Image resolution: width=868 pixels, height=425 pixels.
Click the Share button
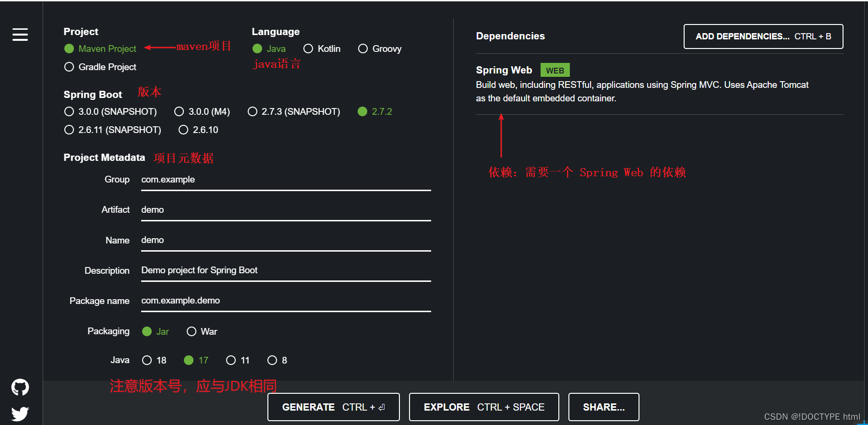pos(604,407)
